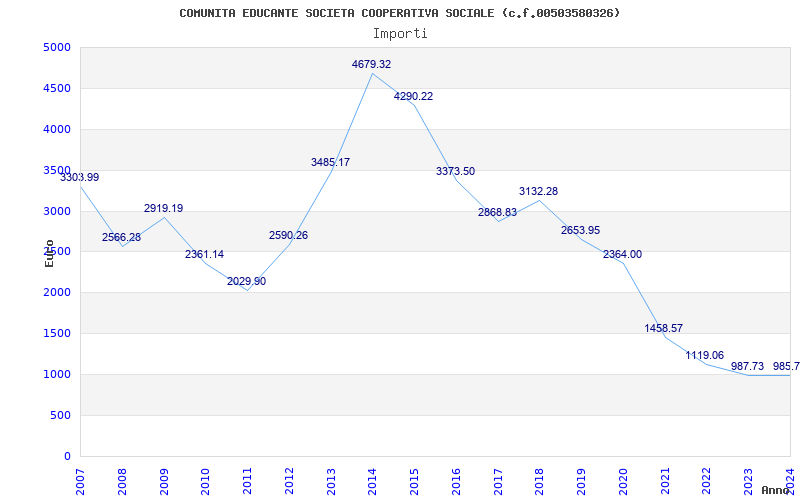Select the 3132.28 data label
800x500 pixels.
(539, 191)
